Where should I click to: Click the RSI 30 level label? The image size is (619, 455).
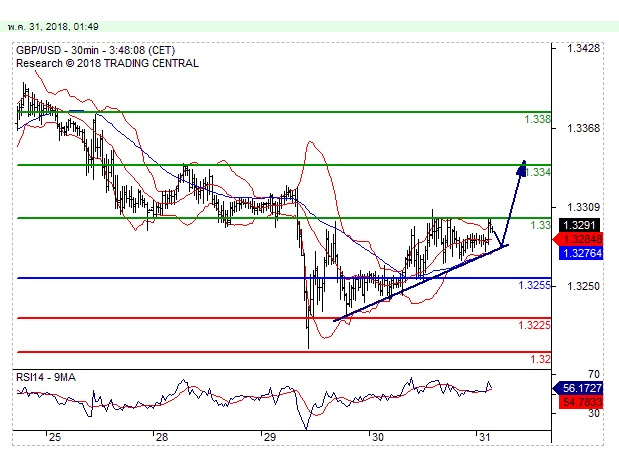tap(594, 413)
